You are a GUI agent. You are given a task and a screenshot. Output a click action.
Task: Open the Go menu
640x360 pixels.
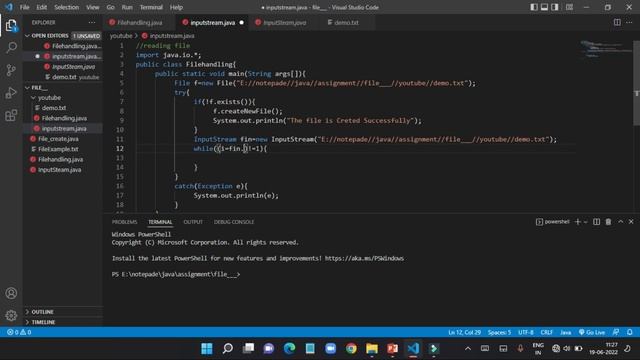(x=111, y=7)
